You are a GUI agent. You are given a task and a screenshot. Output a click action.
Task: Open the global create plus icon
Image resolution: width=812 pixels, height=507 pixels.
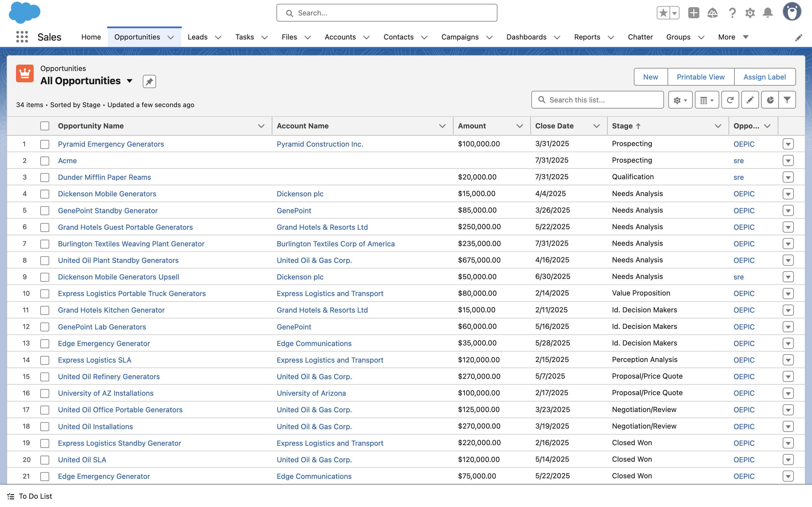[x=693, y=13]
